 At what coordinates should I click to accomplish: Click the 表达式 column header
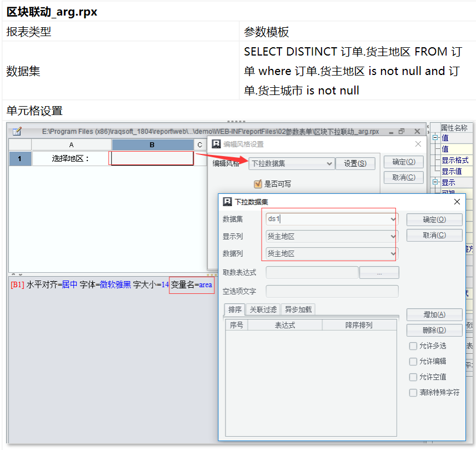[285, 325]
